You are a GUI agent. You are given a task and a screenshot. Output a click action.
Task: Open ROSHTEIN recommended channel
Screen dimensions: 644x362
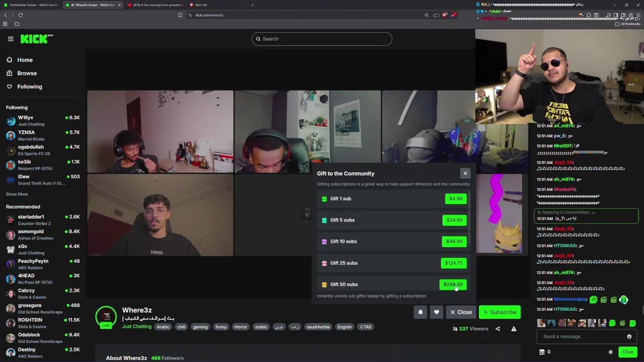[x=43, y=323]
